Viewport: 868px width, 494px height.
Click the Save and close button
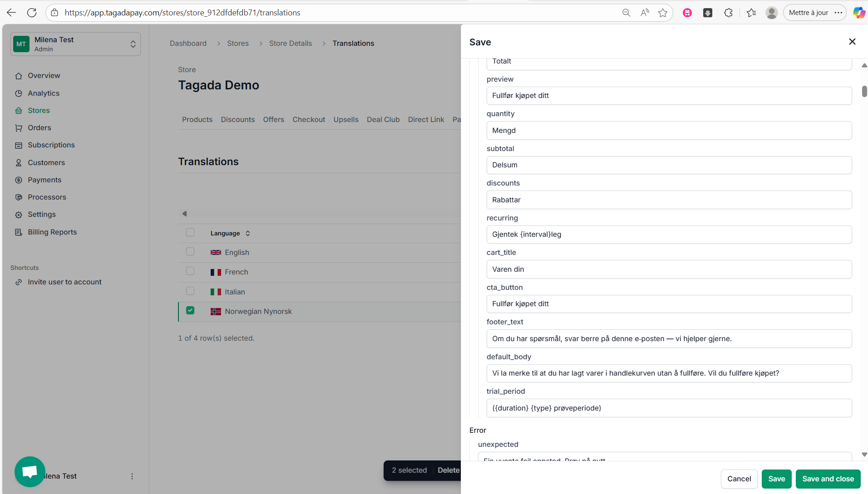(828, 479)
